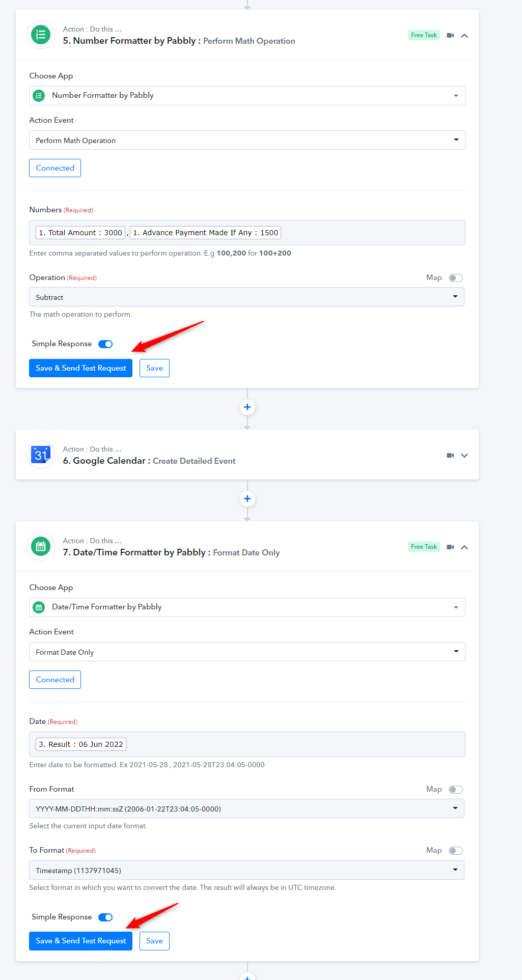Click small Number Formatter icon in Choose App field
The image size is (522, 980).
(39, 96)
